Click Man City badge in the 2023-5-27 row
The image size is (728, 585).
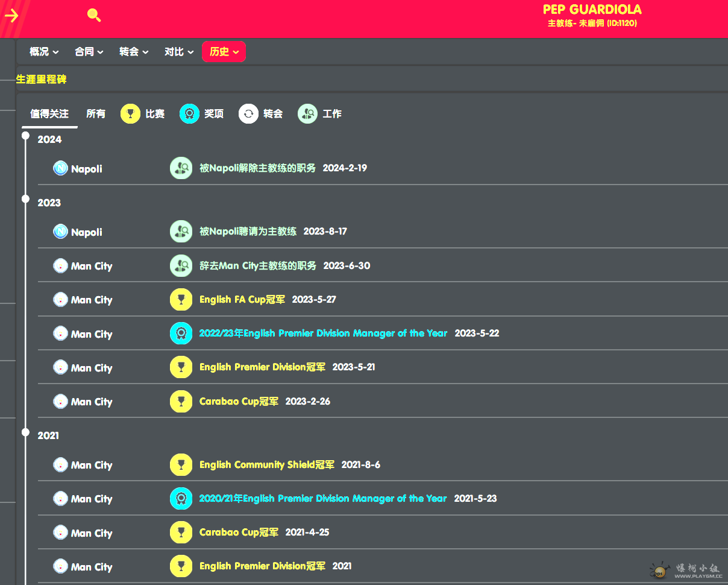60,300
